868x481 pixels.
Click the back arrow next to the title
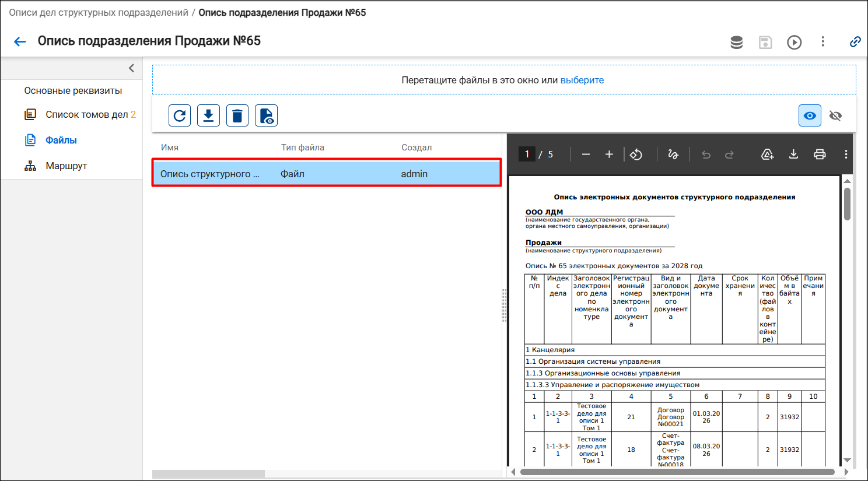[x=20, y=41]
